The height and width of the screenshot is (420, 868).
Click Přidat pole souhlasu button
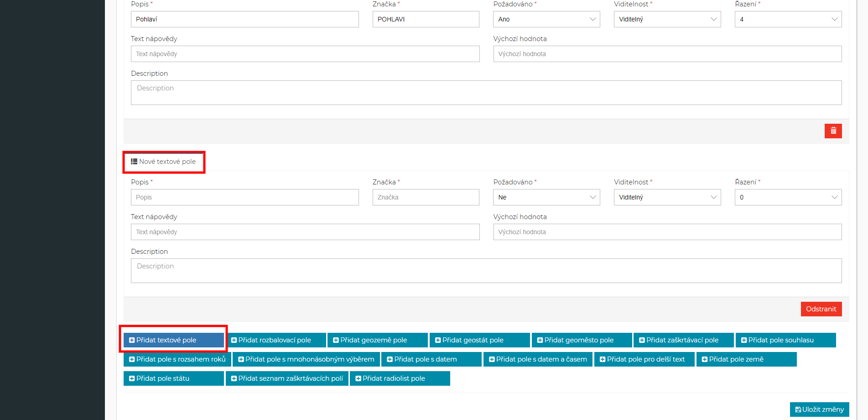[x=786, y=340]
